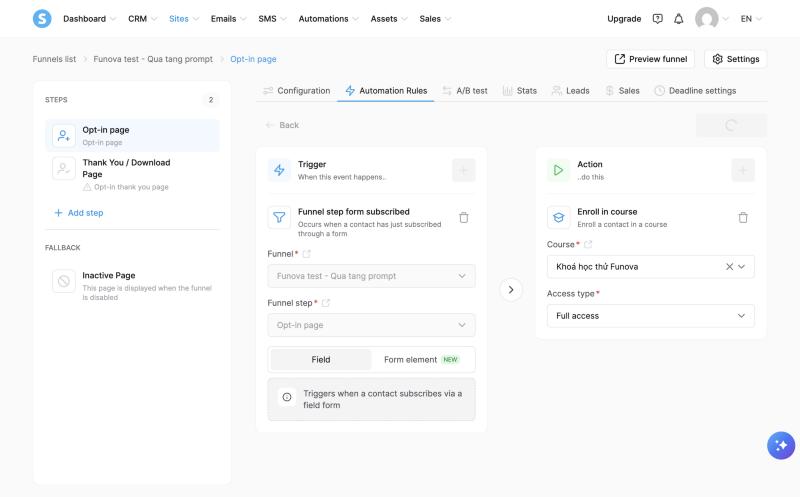Open the Funnel dropdown
800x497 pixels.
371,276
